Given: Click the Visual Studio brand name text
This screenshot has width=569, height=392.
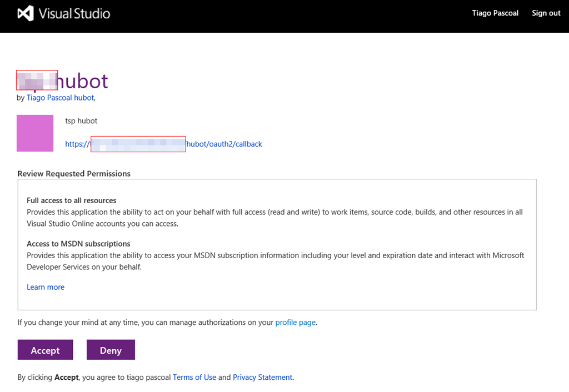Looking at the screenshot, I should (x=74, y=13).
